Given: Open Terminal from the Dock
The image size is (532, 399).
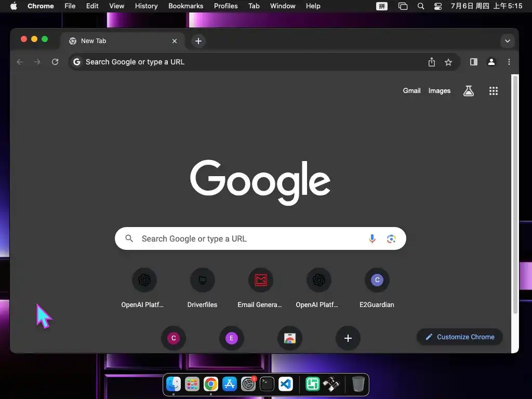Looking at the screenshot, I should (267, 384).
